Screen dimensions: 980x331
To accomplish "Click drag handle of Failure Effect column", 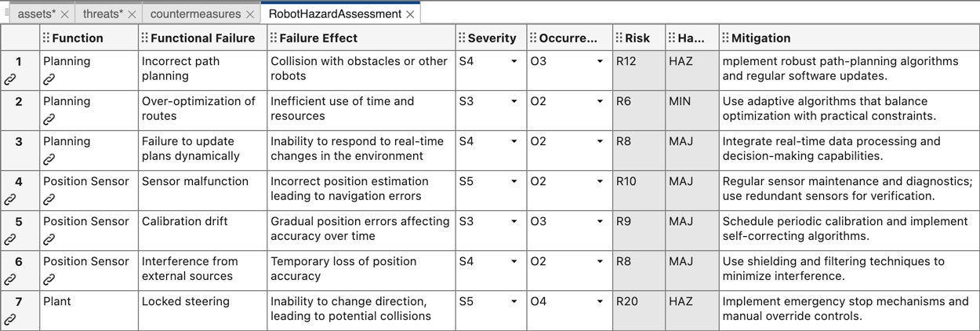I will 273,38.
